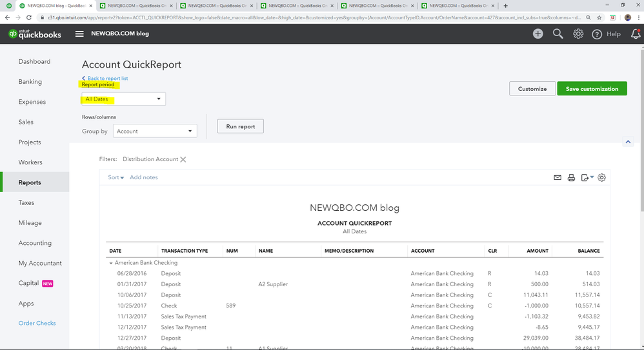Screen dimensions: 644x350
Task: Click A2 Supplier name cell
Action: pos(273,284)
